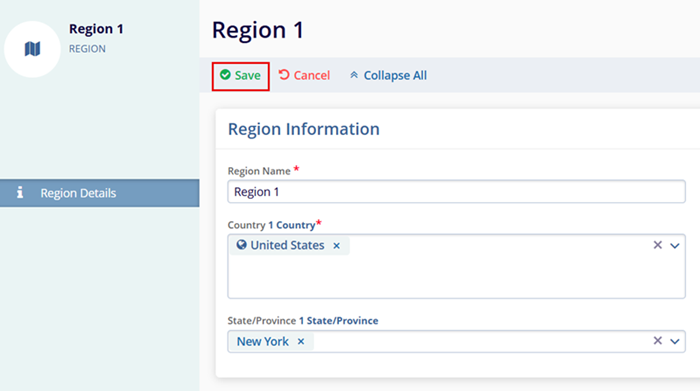This screenshot has height=391, width=700.
Task: Clear all selections in Country field
Action: click(x=658, y=245)
